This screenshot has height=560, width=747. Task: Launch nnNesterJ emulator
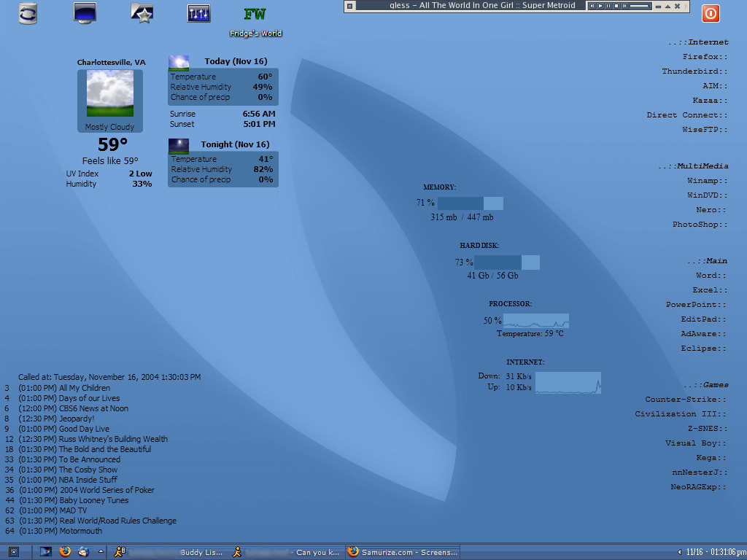[x=700, y=472]
